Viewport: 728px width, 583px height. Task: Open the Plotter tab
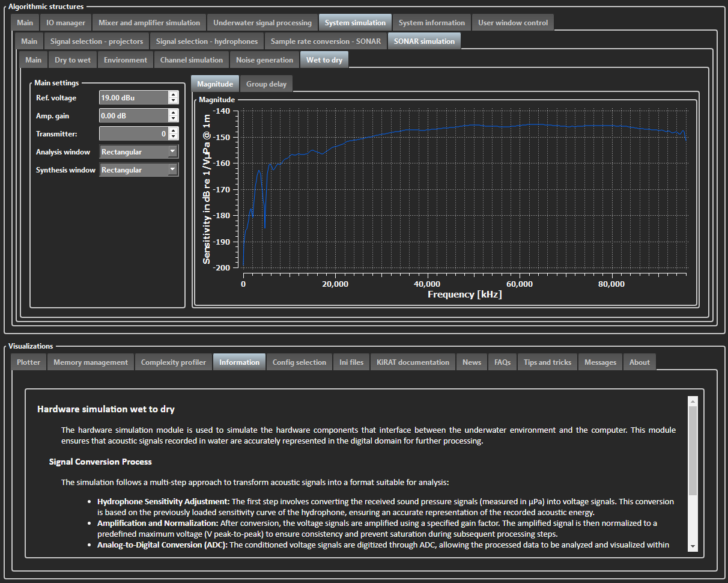(x=29, y=362)
